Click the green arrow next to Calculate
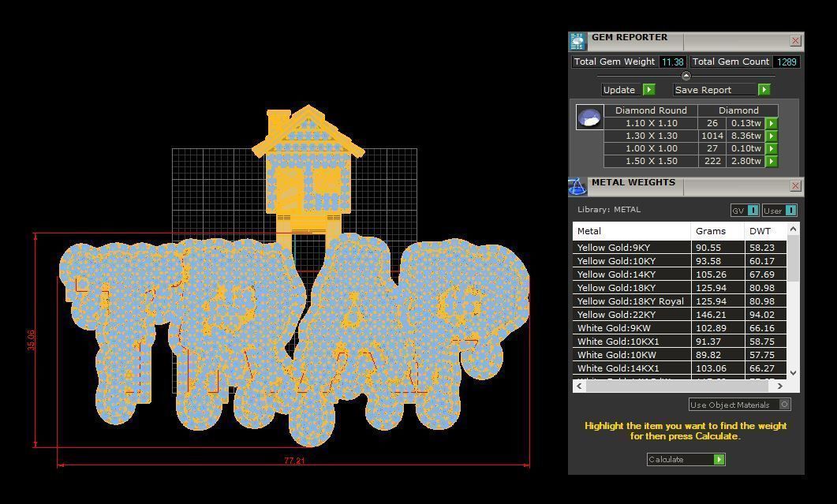This screenshot has height=504, width=837. [717, 459]
